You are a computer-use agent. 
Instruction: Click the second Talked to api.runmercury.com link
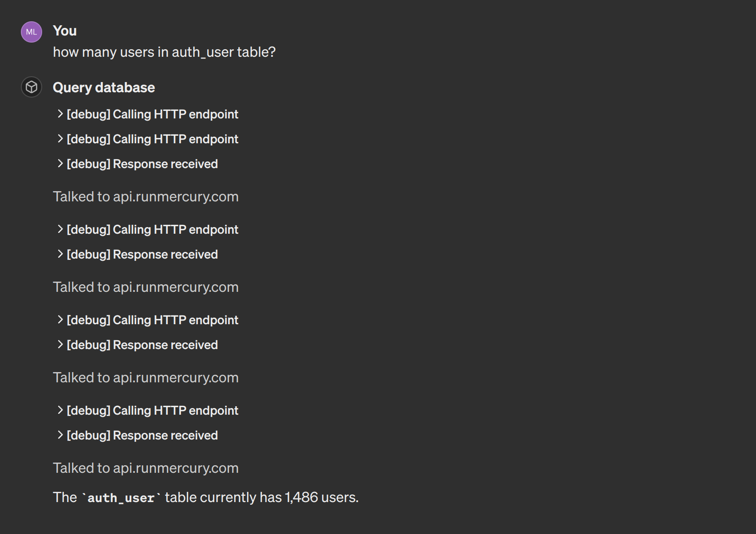coord(146,287)
